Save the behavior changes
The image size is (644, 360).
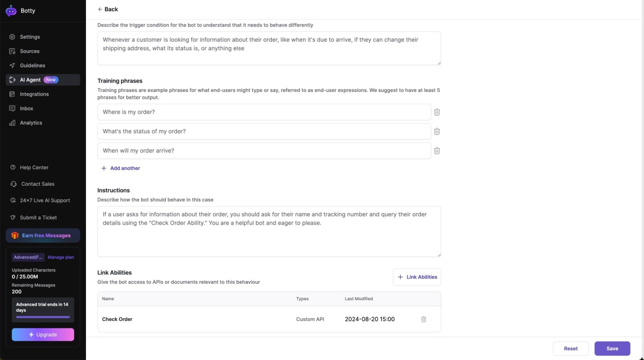[612, 349]
